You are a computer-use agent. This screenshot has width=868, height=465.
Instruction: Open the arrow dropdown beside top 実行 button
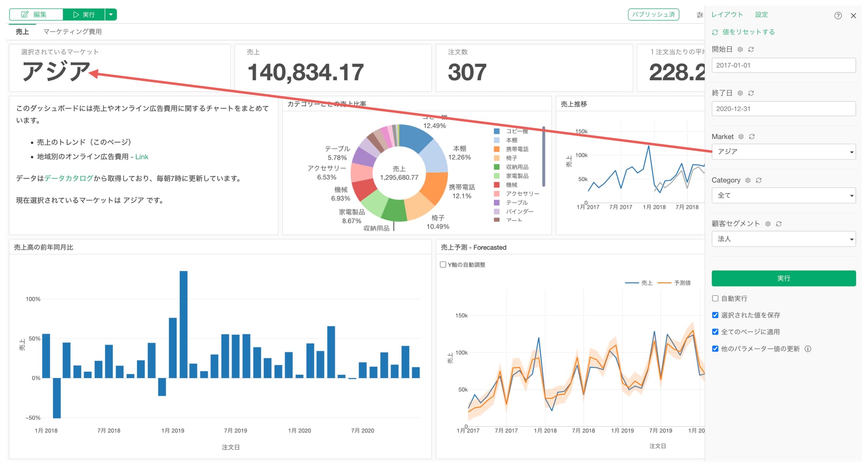[111, 14]
